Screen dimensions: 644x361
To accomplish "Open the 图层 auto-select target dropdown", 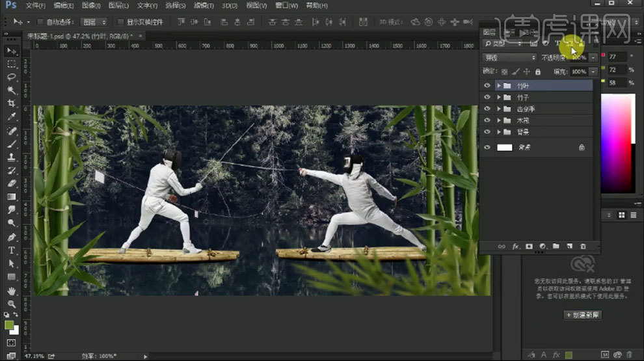I will [x=94, y=21].
